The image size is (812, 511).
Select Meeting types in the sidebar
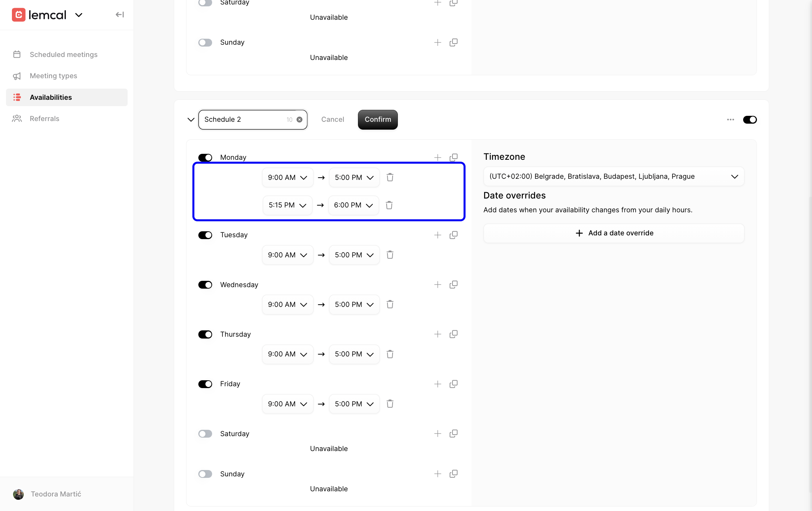[x=53, y=76]
